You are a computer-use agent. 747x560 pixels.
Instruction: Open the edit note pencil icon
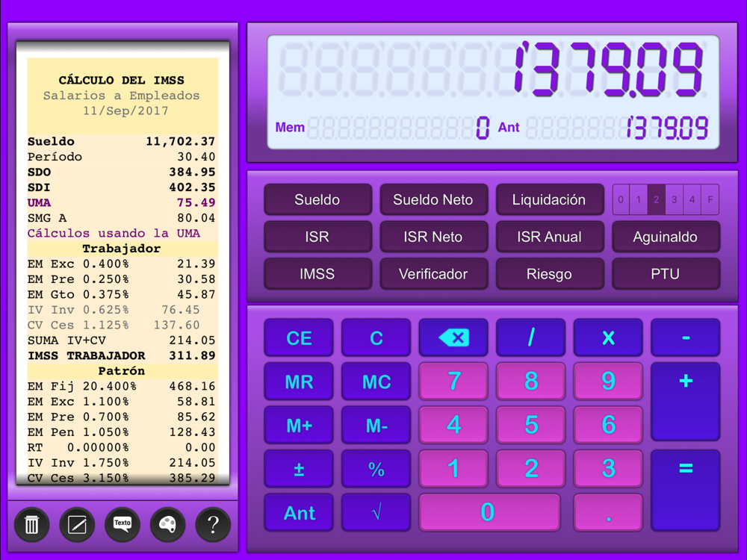pos(77,525)
